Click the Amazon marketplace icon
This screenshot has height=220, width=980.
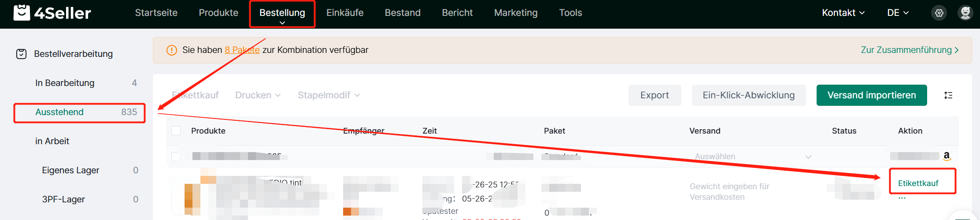[947, 156]
